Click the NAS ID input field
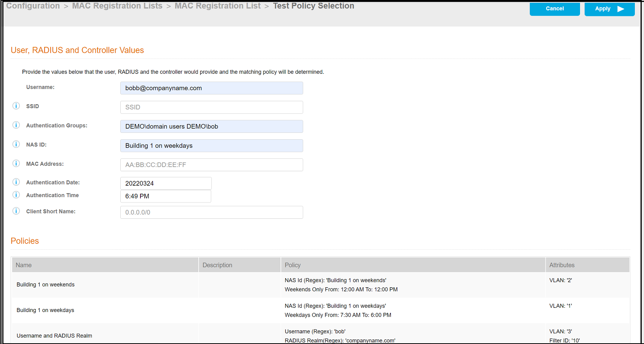The height and width of the screenshot is (344, 644). coord(212,146)
